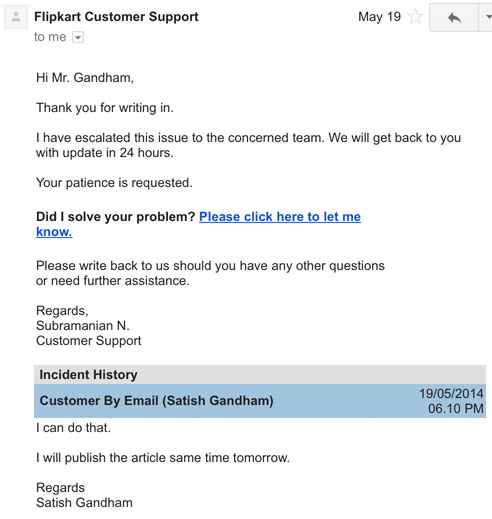Click the sender's profile avatar icon

pos(16,17)
